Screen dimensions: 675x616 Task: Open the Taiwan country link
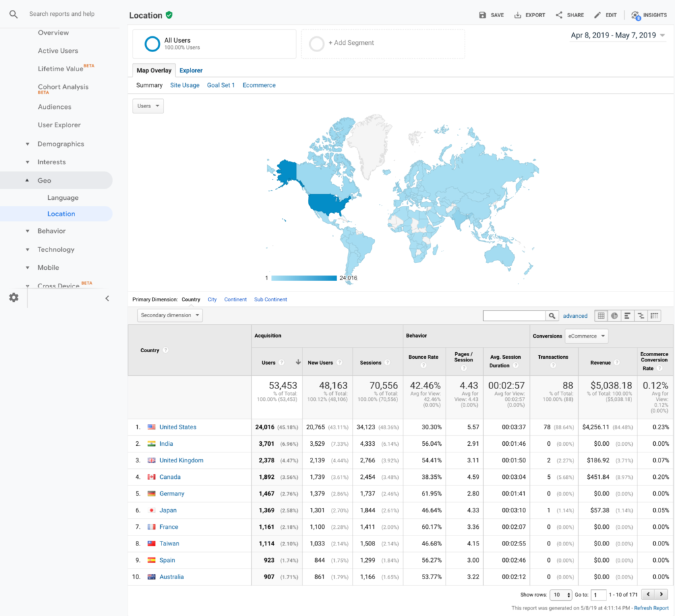pos(169,543)
